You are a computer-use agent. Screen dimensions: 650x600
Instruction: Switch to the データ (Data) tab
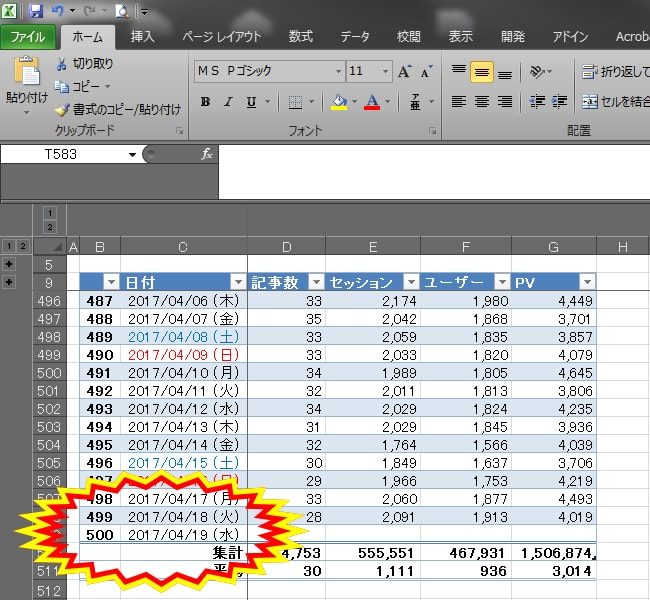[354, 37]
